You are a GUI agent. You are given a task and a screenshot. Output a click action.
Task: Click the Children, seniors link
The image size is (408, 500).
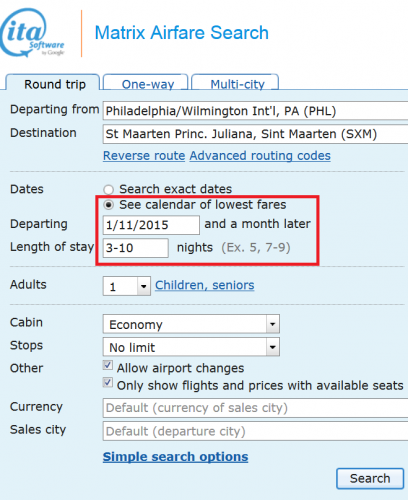[x=205, y=285]
